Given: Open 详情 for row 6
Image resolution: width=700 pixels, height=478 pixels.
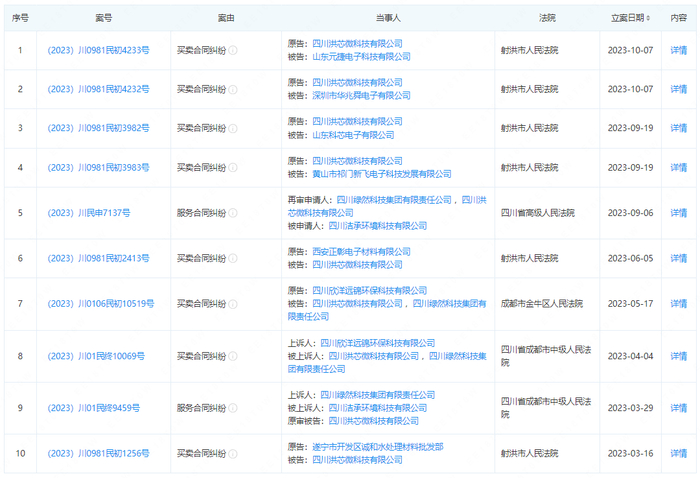Looking at the screenshot, I should tap(679, 258).
